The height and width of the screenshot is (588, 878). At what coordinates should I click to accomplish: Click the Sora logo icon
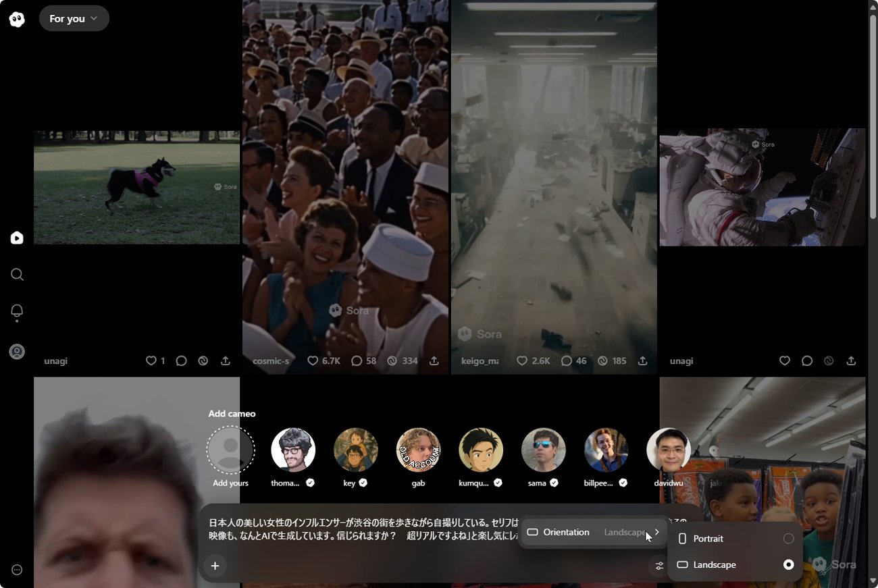click(17, 19)
